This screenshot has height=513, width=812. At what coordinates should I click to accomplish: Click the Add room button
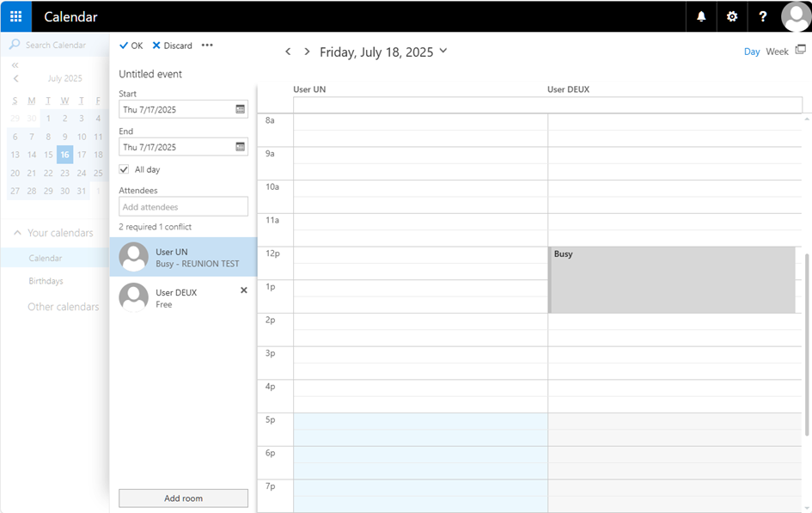183,498
